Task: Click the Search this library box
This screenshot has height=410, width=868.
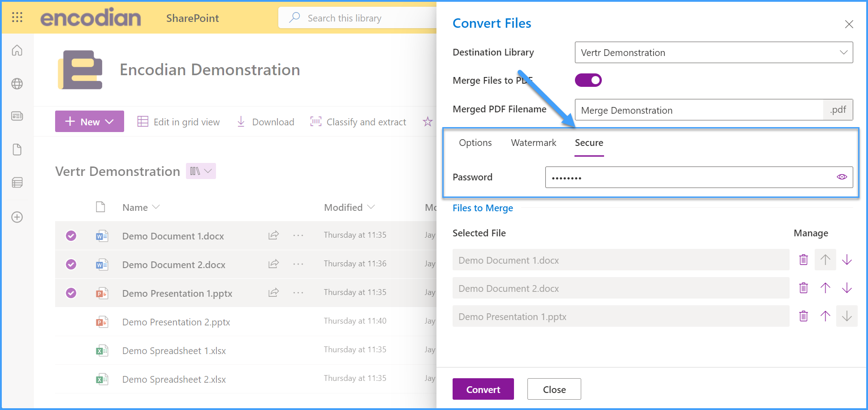Action: tap(358, 18)
